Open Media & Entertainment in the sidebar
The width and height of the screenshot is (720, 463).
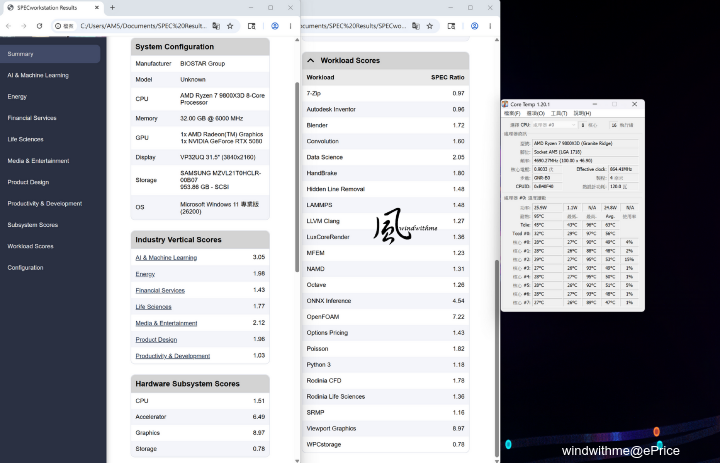click(38, 161)
